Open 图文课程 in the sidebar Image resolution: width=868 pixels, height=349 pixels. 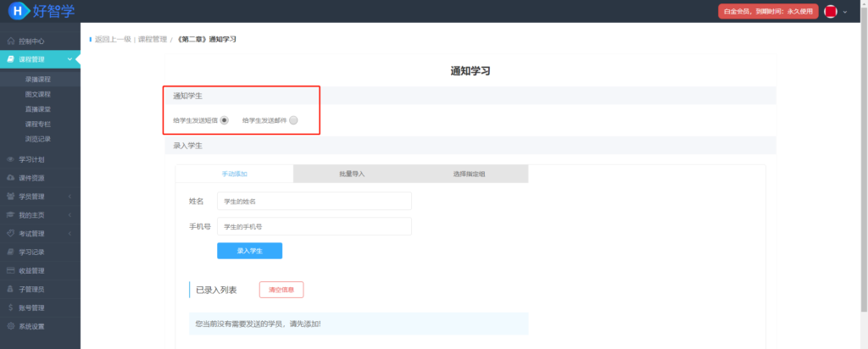pyautogui.click(x=37, y=95)
